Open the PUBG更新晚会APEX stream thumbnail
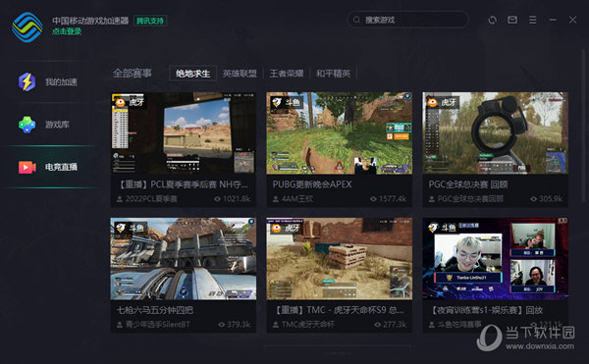This screenshot has width=589, height=364. click(340, 132)
